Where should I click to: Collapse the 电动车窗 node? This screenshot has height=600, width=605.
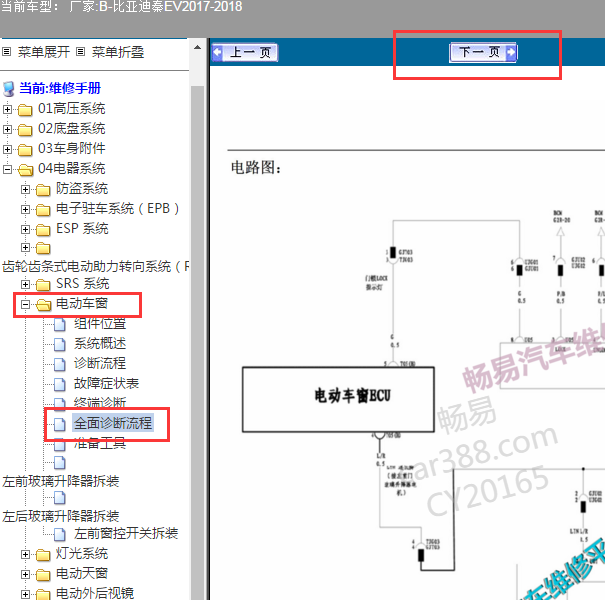coord(25,305)
